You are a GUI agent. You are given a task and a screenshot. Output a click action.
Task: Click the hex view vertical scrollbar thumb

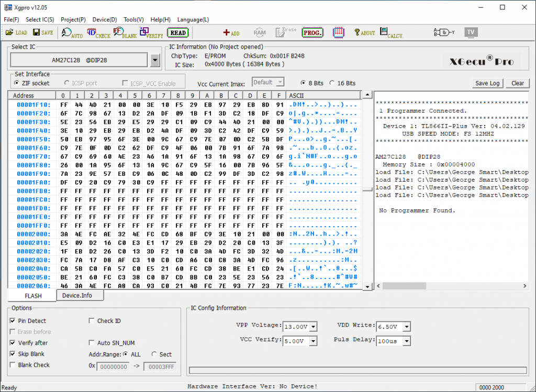[367, 189]
